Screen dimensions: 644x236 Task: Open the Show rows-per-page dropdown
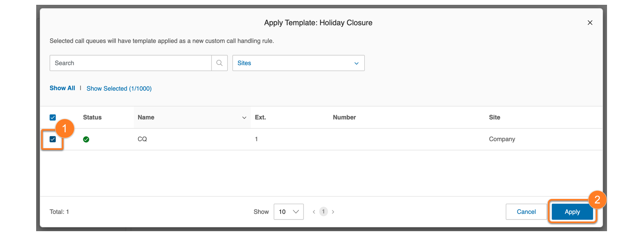click(289, 212)
